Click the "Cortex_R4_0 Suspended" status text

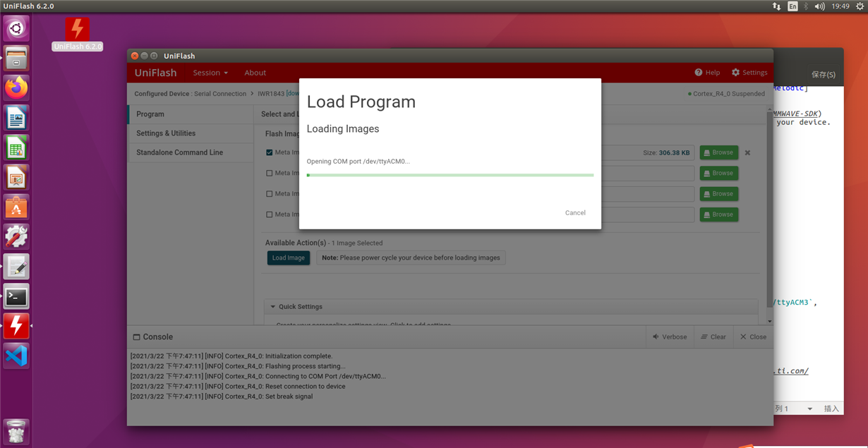(729, 94)
